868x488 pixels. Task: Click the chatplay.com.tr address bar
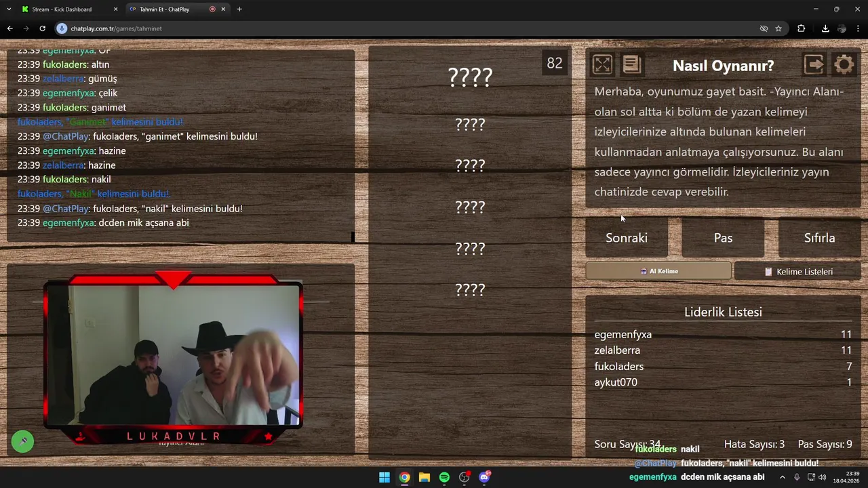click(x=407, y=28)
